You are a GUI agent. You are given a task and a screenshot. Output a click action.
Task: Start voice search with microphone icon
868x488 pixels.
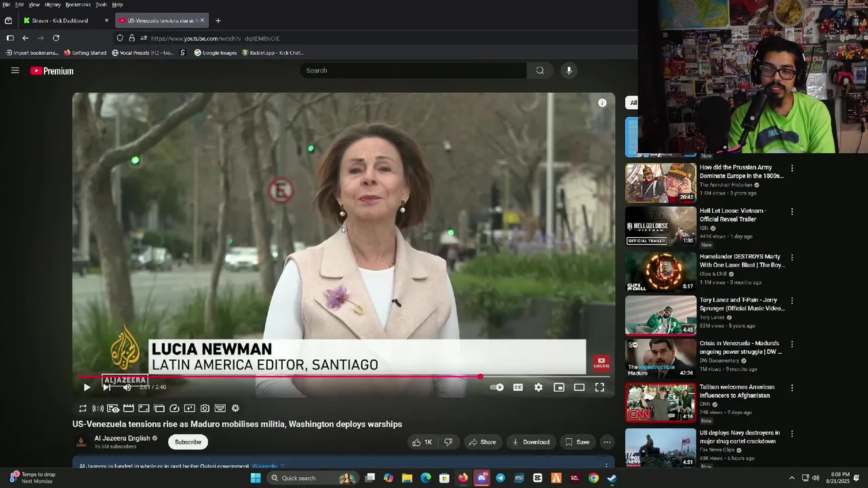coord(569,70)
